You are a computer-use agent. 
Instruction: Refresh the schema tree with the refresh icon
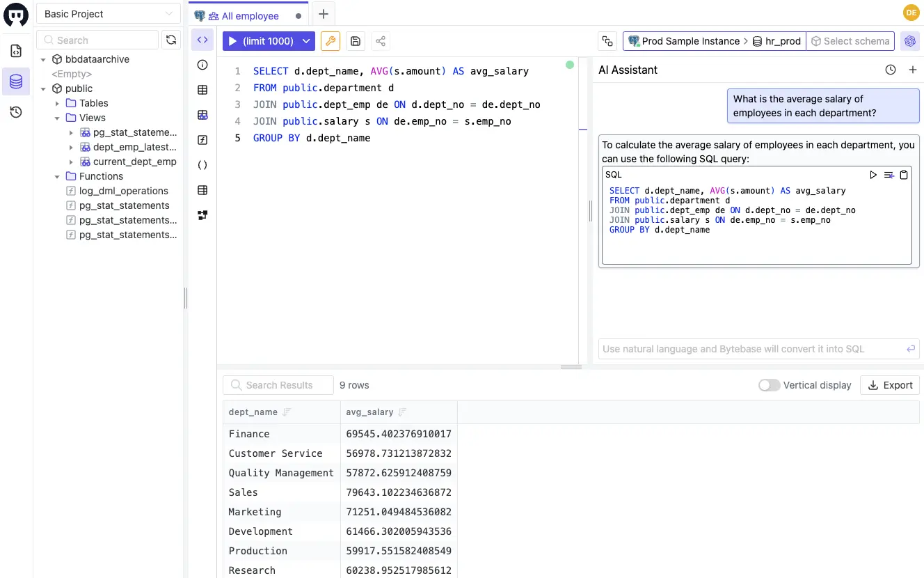click(171, 40)
